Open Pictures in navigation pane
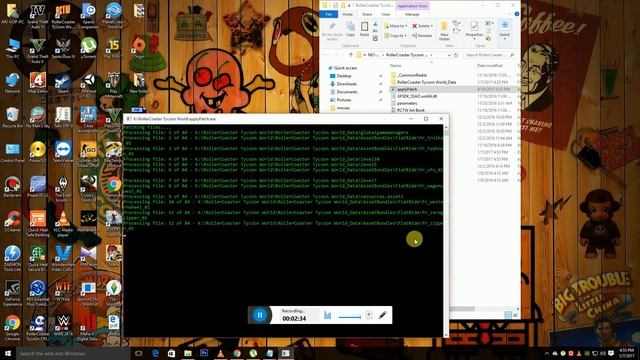 point(344,100)
